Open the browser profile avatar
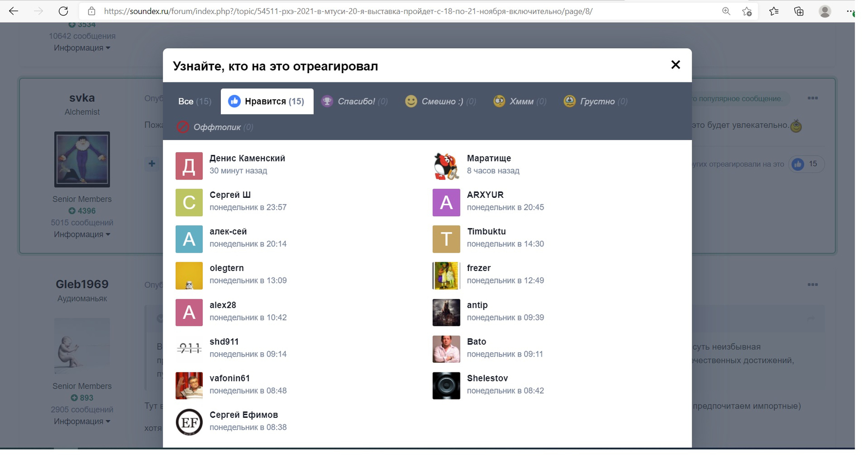Viewport: 868px width, 458px height. [x=825, y=11]
